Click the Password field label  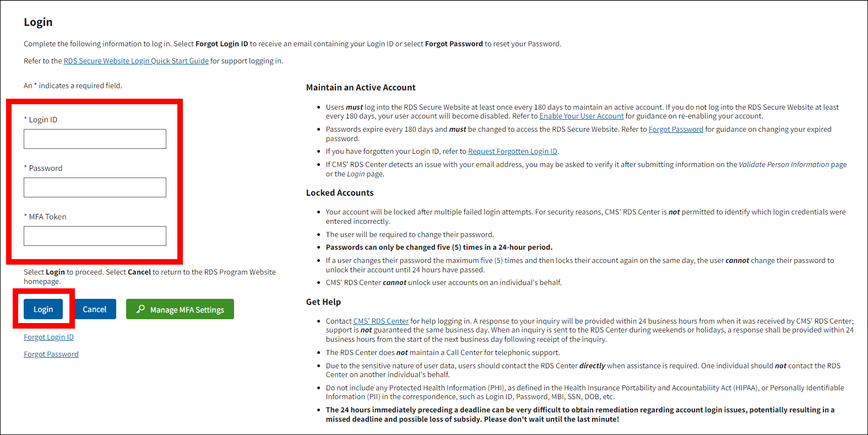pyautogui.click(x=46, y=168)
